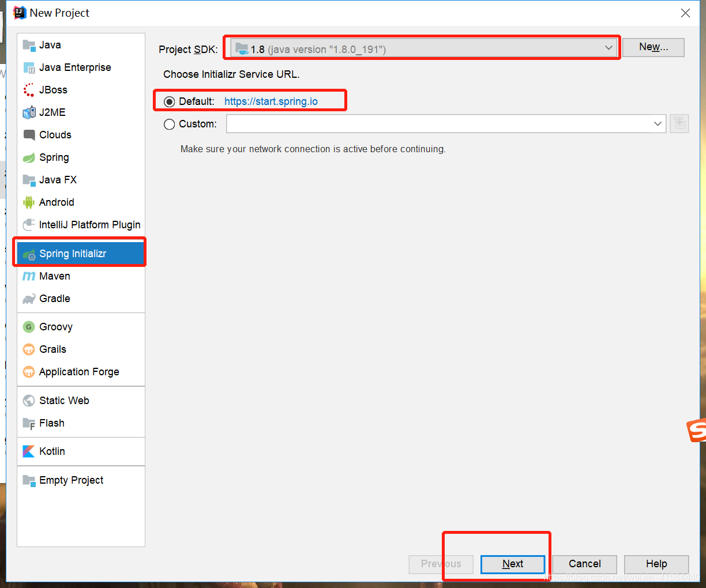This screenshot has height=588, width=706.
Task: Select the Spring leaf icon
Action: point(29,157)
